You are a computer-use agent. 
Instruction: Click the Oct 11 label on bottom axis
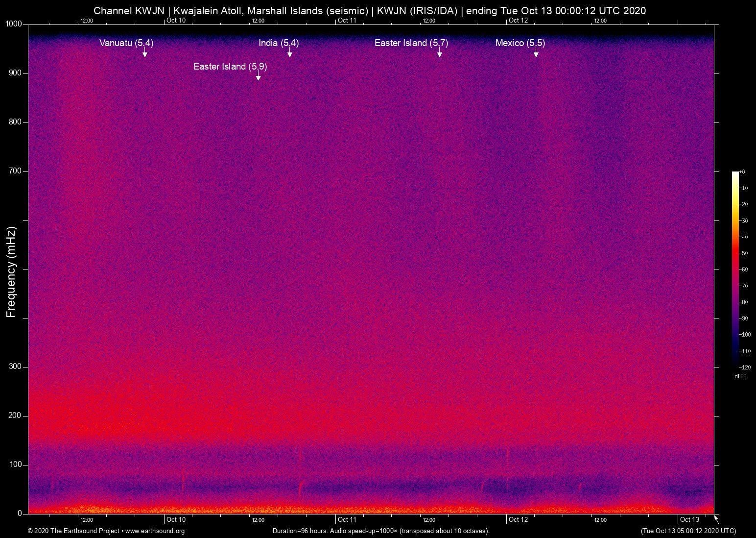tap(347, 519)
